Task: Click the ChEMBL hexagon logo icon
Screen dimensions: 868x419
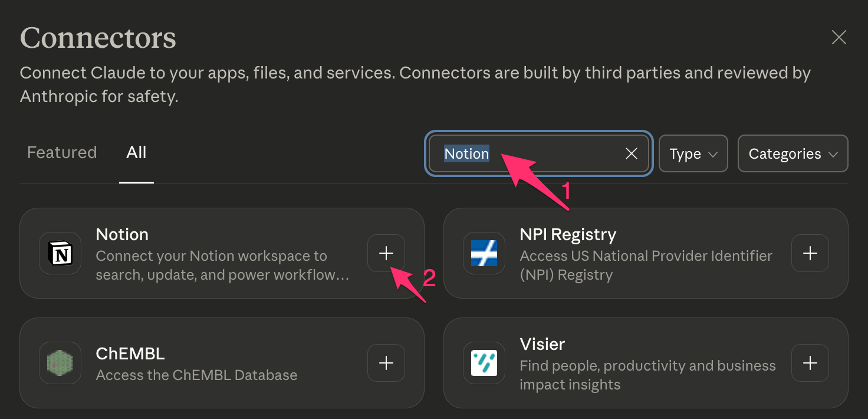Action: (x=60, y=363)
